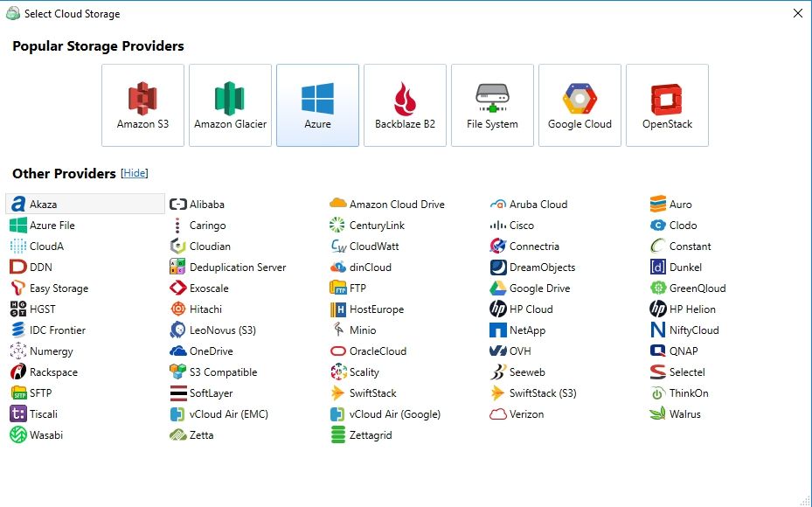The image size is (812, 507).
Task: Select Amazon Cloud Drive provider
Action: pyautogui.click(x=387, y=204)
